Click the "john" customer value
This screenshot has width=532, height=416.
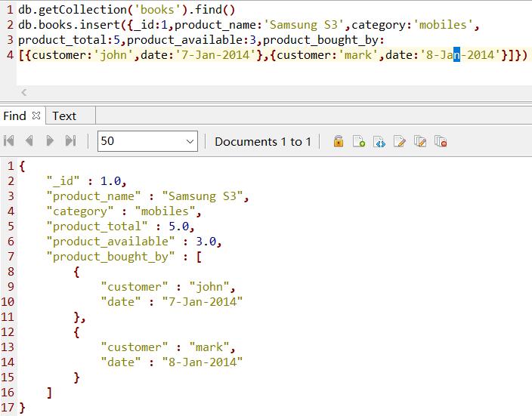(209, 287)
